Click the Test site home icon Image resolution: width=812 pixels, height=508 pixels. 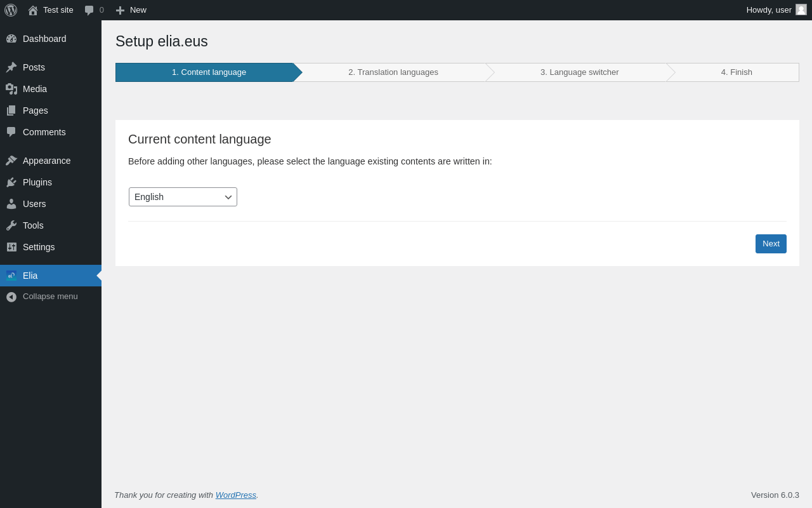point(33,10)
